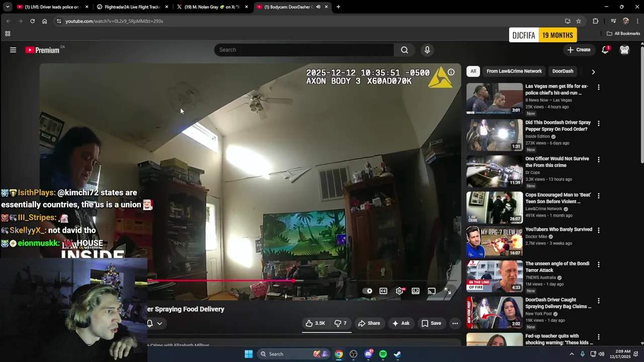The height and width of the screenshot is (362, 644).
Task: Open 'Did This Doordash Driver Spray' title
Action: point(558,126)
